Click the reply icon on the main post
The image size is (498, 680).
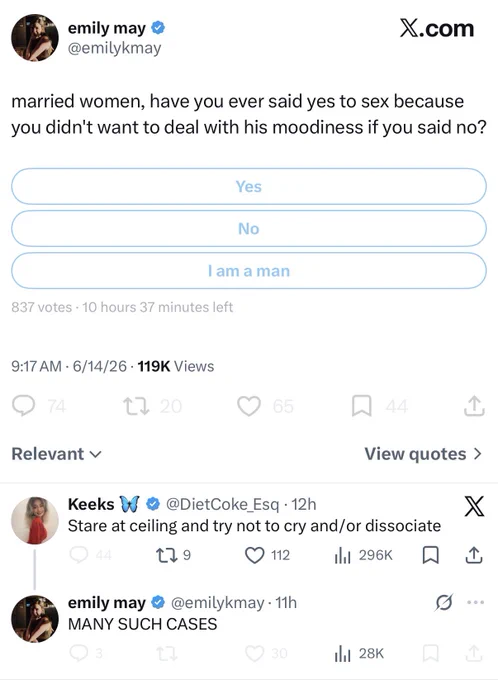coord(23,406)
